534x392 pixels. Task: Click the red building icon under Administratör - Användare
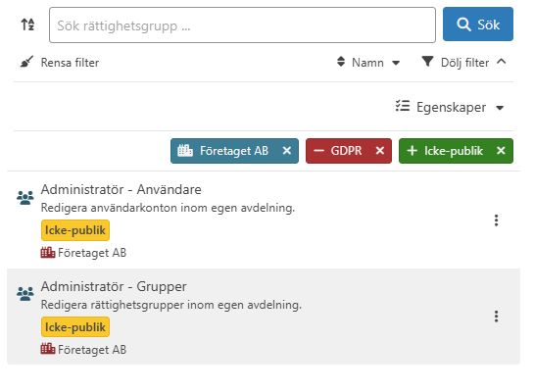point(48,253)
